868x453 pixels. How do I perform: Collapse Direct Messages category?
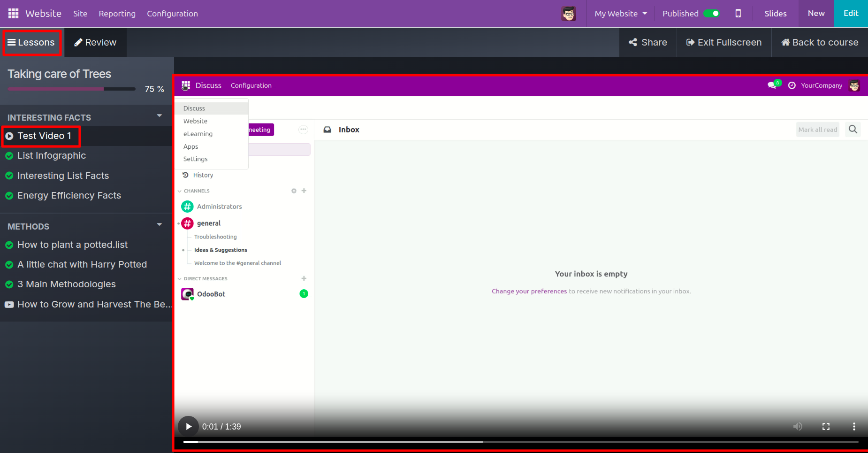click(x=202, y=279)
